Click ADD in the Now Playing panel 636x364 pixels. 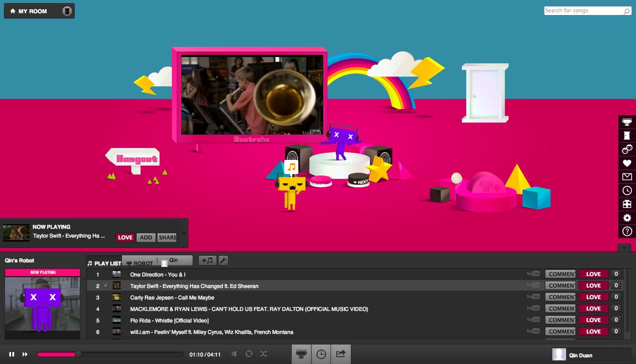click(146, 237)
